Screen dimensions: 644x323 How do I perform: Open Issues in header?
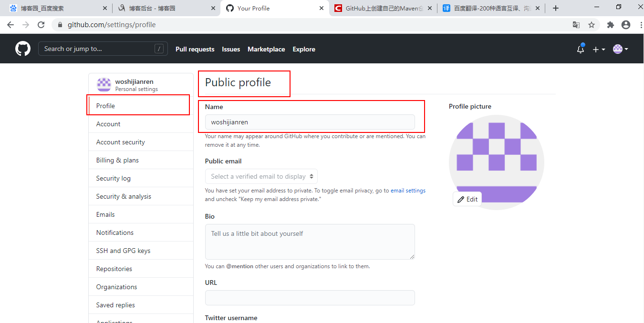coord(231,49)
